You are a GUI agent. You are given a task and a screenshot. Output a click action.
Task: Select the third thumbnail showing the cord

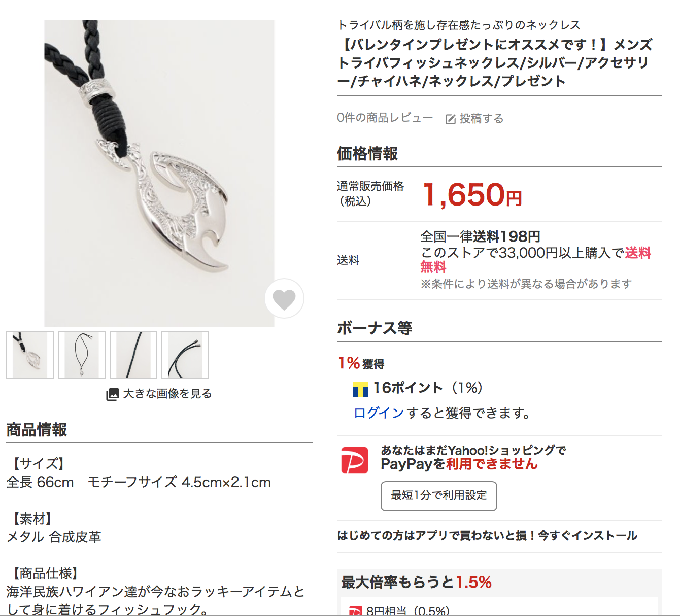pyautogui.click(x=133, y=355)
